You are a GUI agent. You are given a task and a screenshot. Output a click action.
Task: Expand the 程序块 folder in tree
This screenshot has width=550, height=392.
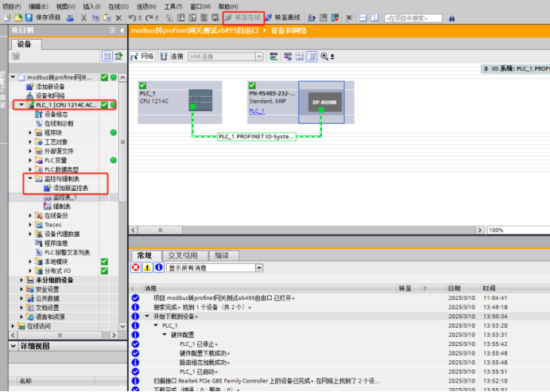[30, 133]
